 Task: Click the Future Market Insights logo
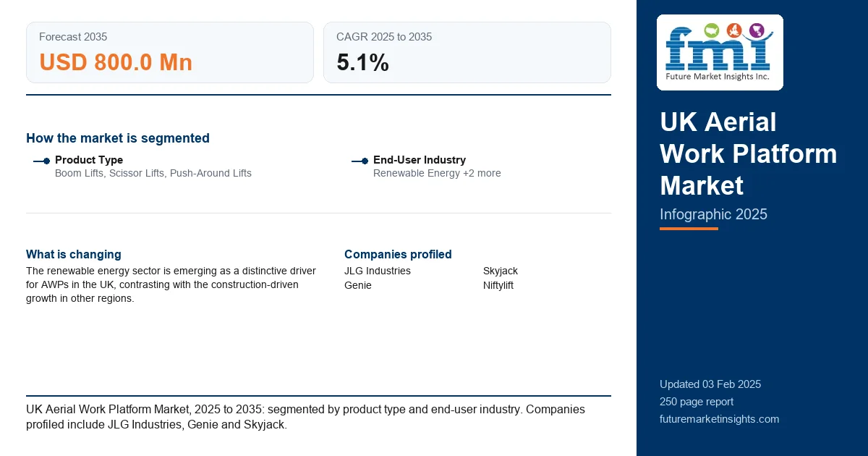pos(720,52)
